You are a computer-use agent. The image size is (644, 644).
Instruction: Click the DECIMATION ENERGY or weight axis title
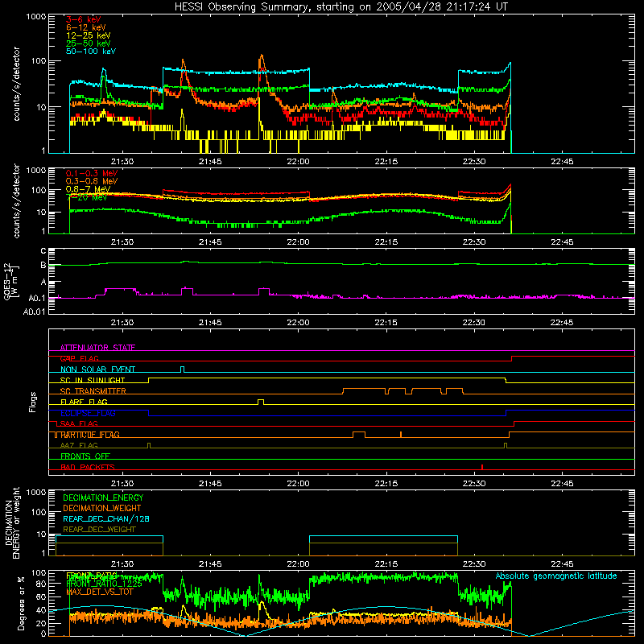click(12, 522)
